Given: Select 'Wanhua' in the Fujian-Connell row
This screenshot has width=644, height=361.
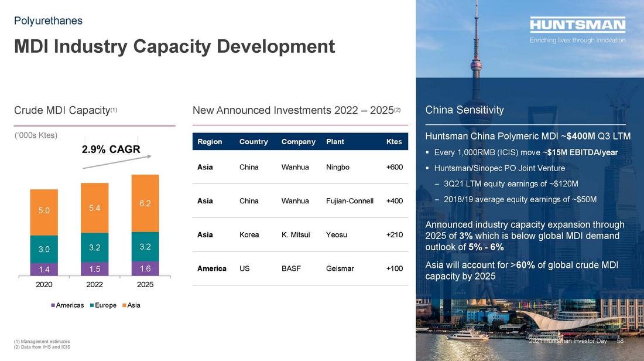Looking at the screenshot, I should (295, 201).
